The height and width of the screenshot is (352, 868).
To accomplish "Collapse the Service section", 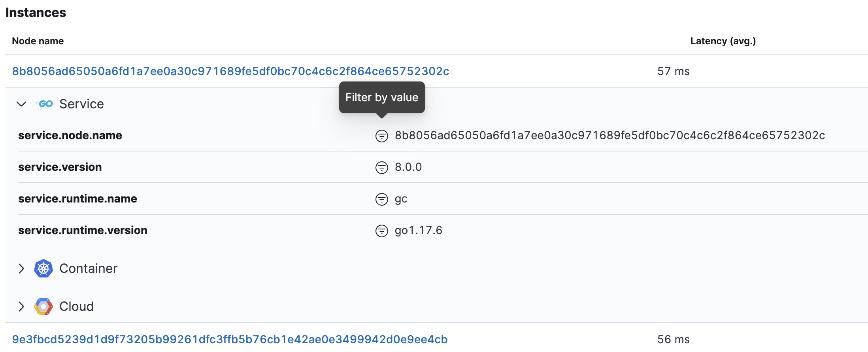I will click(21, 104).
